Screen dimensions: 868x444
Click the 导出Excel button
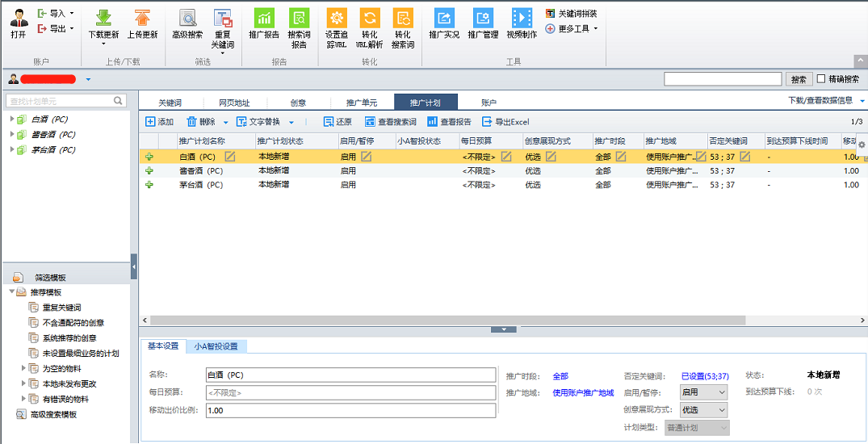(x=505, y=122)
